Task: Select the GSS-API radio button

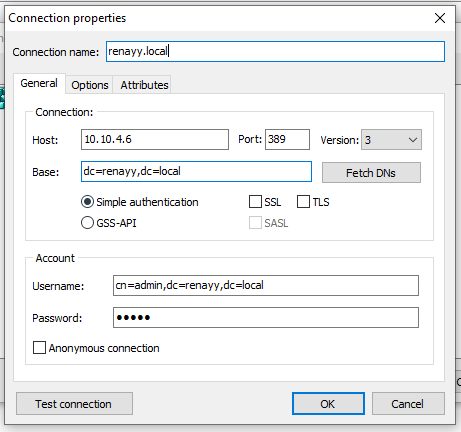Action: coord(87,223)
